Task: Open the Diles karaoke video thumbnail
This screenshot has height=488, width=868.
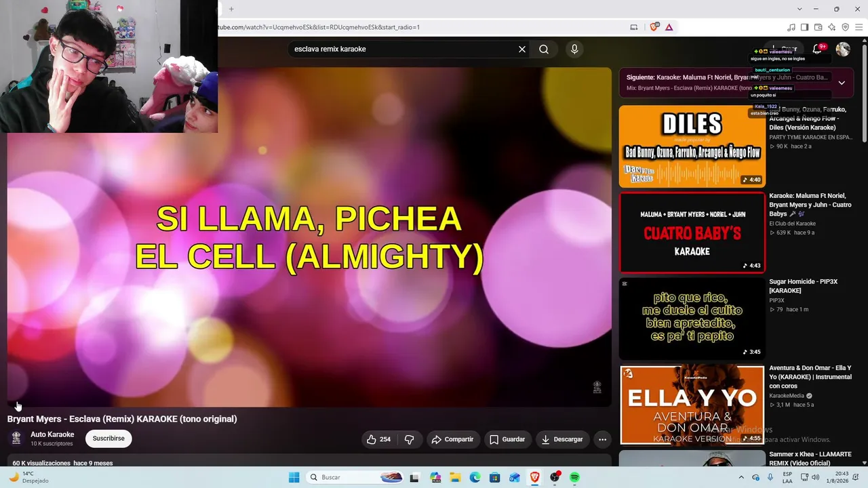Action: pyautogui.click(x=692, y=146)
